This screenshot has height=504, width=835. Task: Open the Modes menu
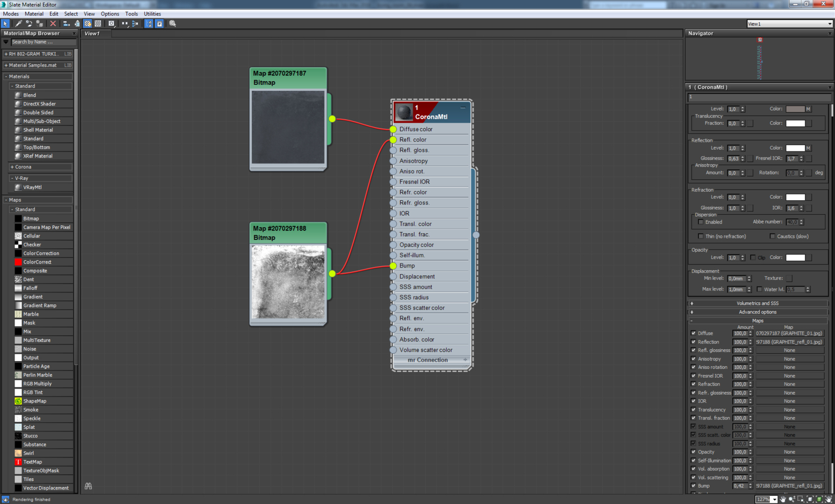pyautogui.click(x=11, y=14)
